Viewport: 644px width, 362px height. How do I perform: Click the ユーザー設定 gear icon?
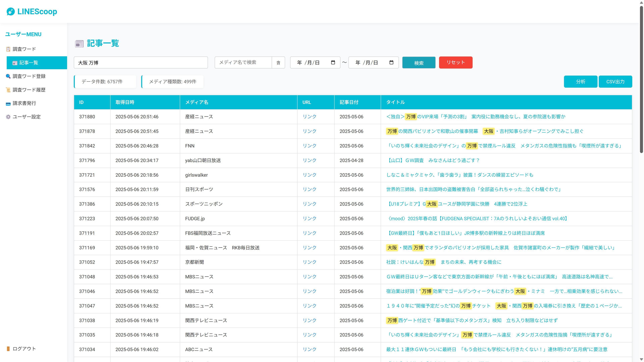tap(8, 117)
